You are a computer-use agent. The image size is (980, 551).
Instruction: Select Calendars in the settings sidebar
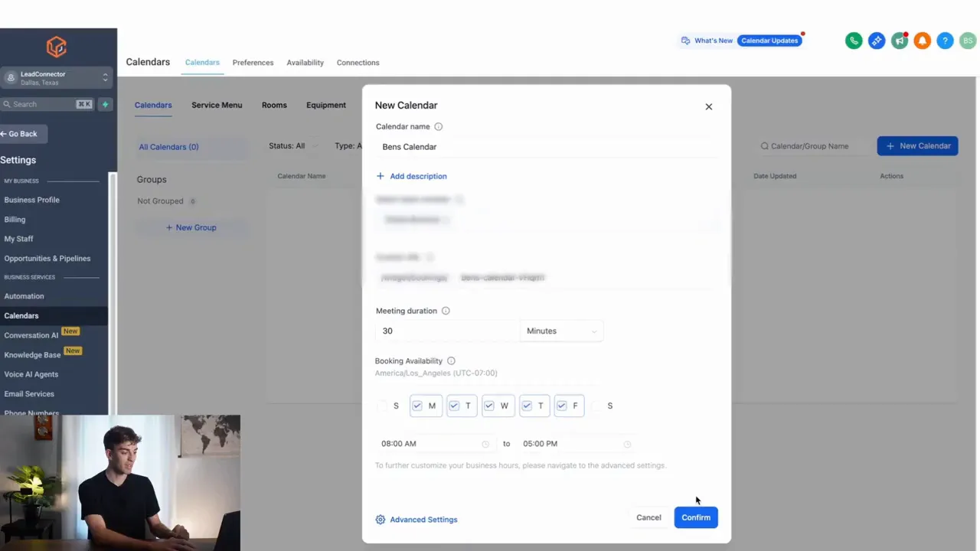(54, 315)
